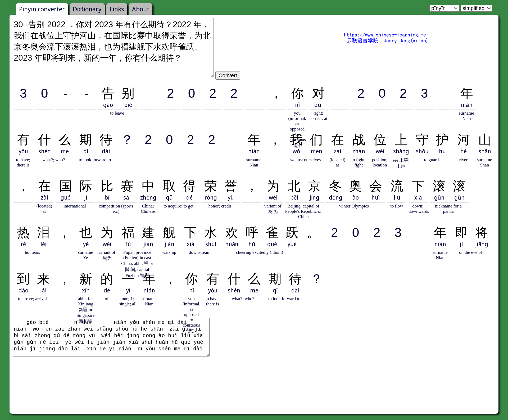The height and width of the screenshot is (420, 508).
Task: Click the character 誉 with pinyin yù
Action: (231, 186)
